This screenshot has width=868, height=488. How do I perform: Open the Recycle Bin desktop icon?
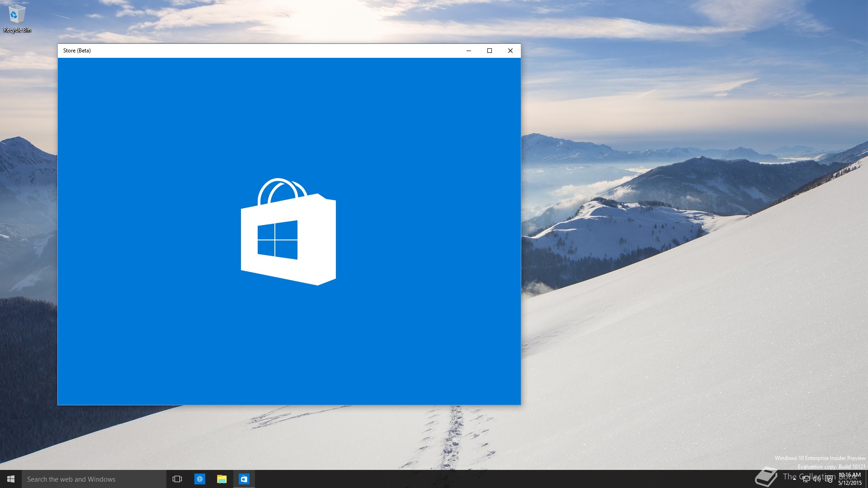point(17,19)
